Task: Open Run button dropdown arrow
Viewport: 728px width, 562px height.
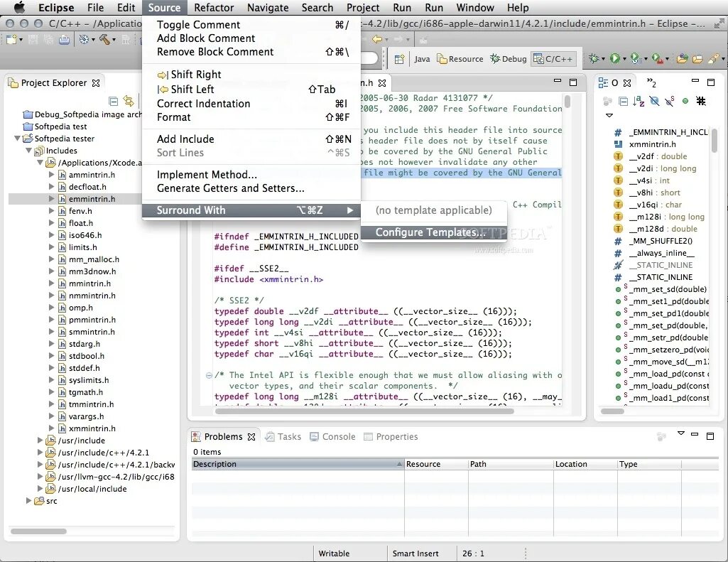Action: [624, 59]
